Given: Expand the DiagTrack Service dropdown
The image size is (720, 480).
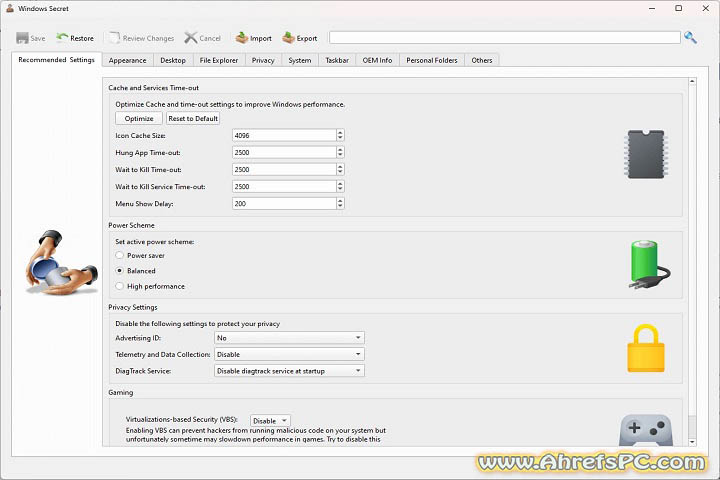Looking at the screenshot, I should (289, 371).
